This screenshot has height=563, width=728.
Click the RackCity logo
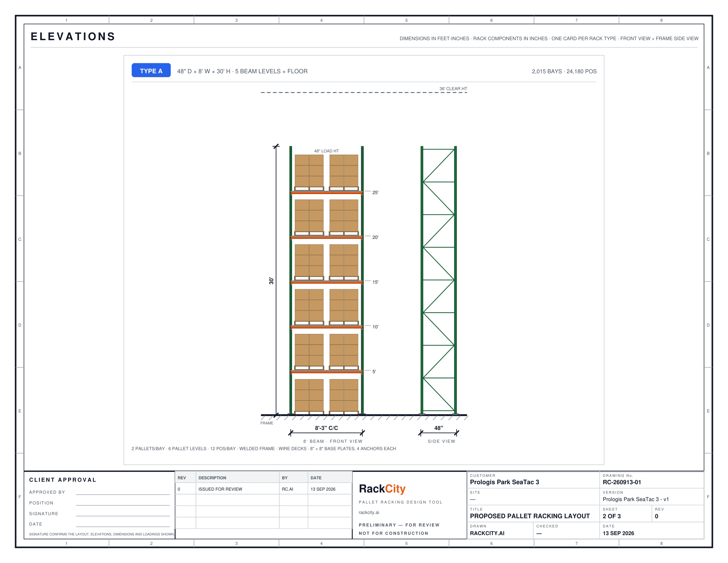coord(382,488)
